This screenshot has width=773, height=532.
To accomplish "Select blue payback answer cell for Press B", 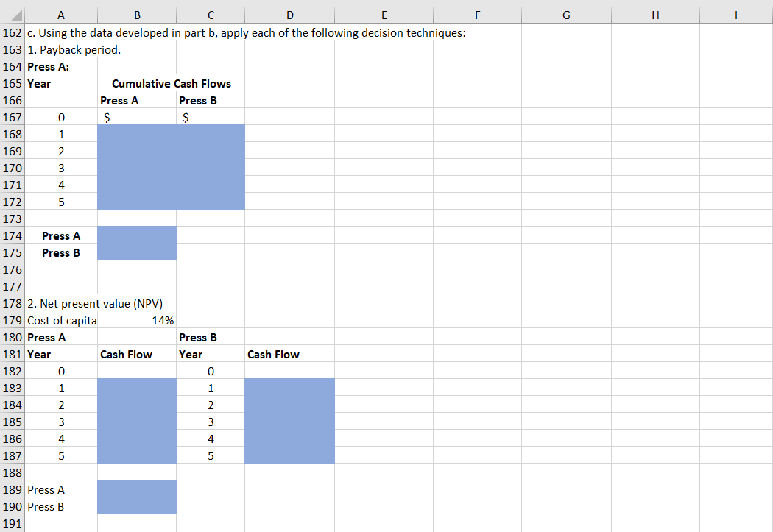I will coord(137,252).
